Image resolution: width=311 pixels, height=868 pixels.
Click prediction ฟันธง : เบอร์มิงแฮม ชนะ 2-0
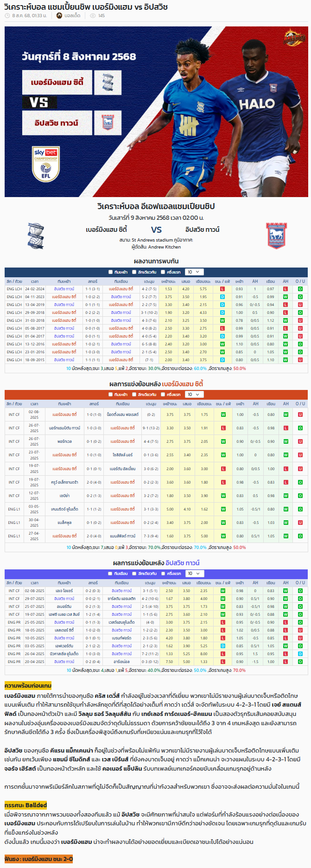(38, 859)
